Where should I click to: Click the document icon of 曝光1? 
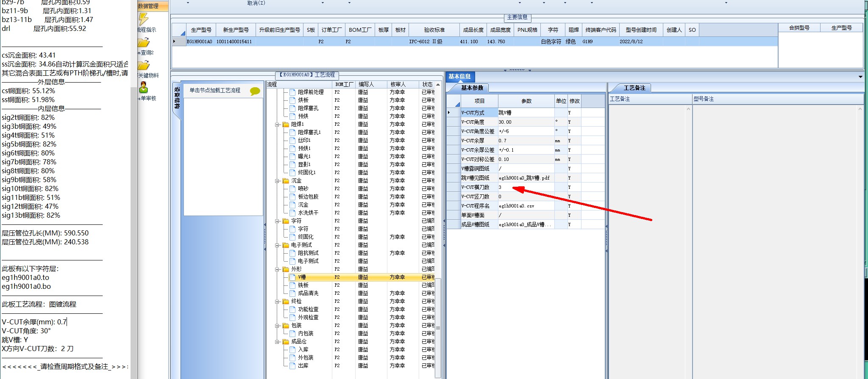click(x=292, y=156)
